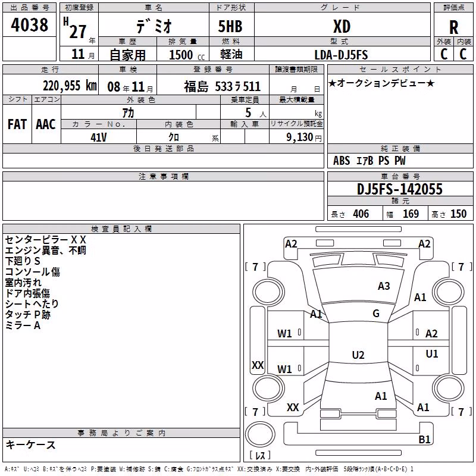Click the upper W1 repair mark

point(284,334)
